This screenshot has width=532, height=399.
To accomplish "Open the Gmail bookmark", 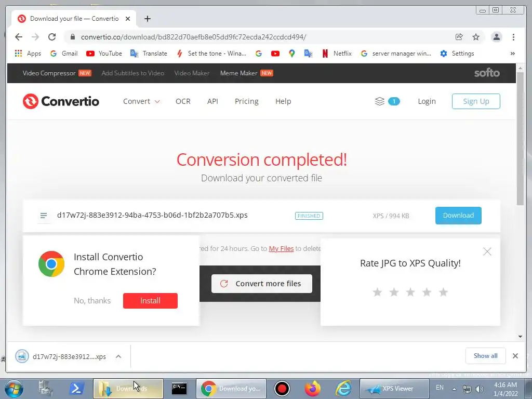I will [x=64, y=54].
